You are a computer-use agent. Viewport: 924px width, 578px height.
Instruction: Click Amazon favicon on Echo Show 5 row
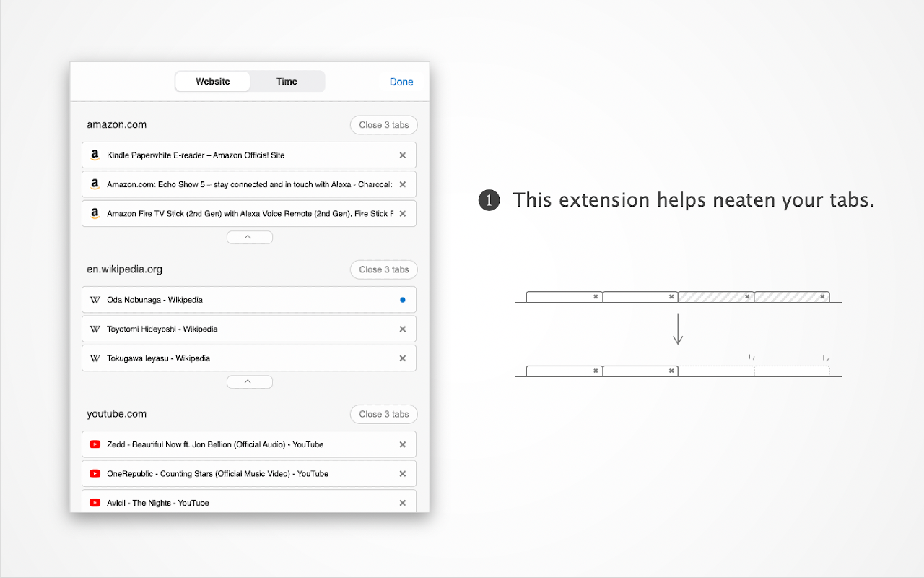click(95, 184)
